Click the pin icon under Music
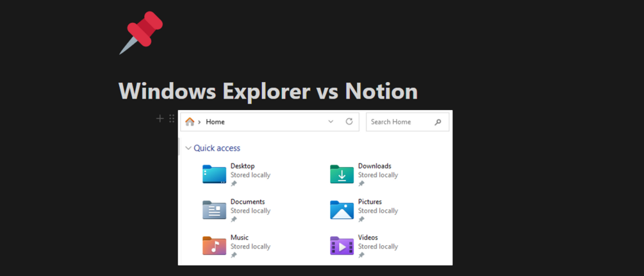Image resolution: width=644 pixels, height=276 pixels. (234, 255)
